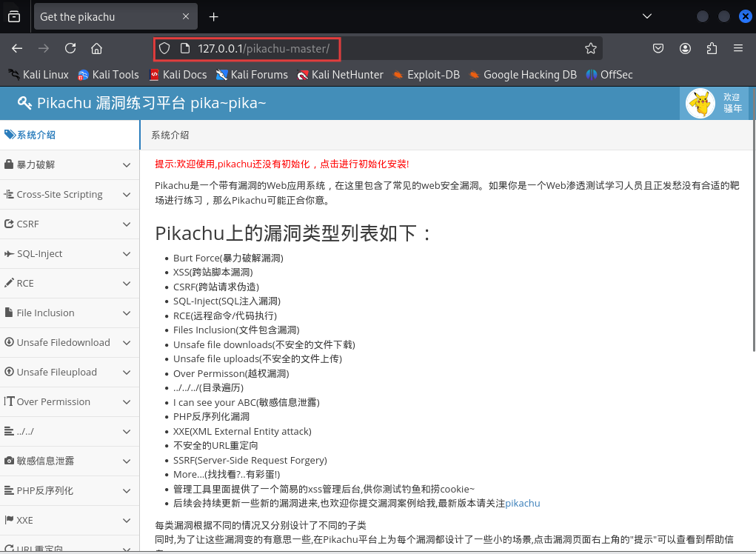Viewport: 756px width, 554px height.
Task: Click the 'SSRF(Server-Side Request Forgery)' list item
Action: click(x=250, y=460)
